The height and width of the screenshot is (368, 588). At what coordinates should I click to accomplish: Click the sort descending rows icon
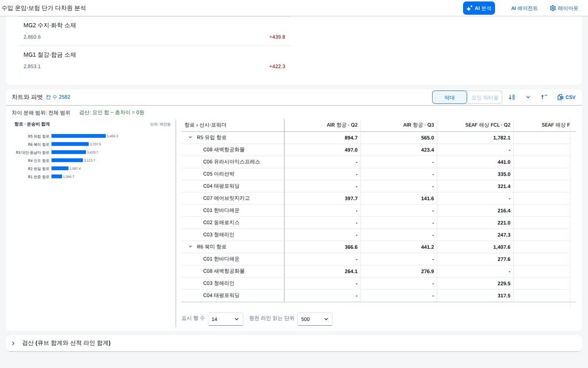click(512, 97)
